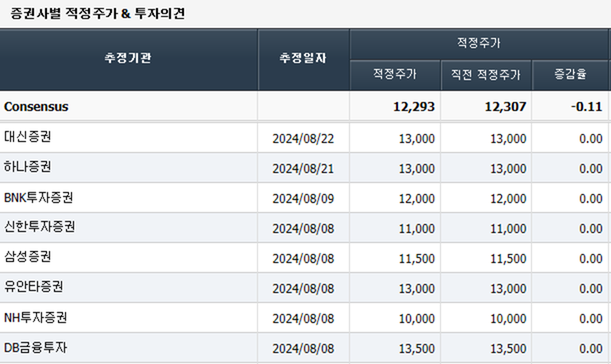Viewport: 611px width, 364px height.
Task: Click the 직전 적정주가 sub-column header
Action: coord(485,74)
